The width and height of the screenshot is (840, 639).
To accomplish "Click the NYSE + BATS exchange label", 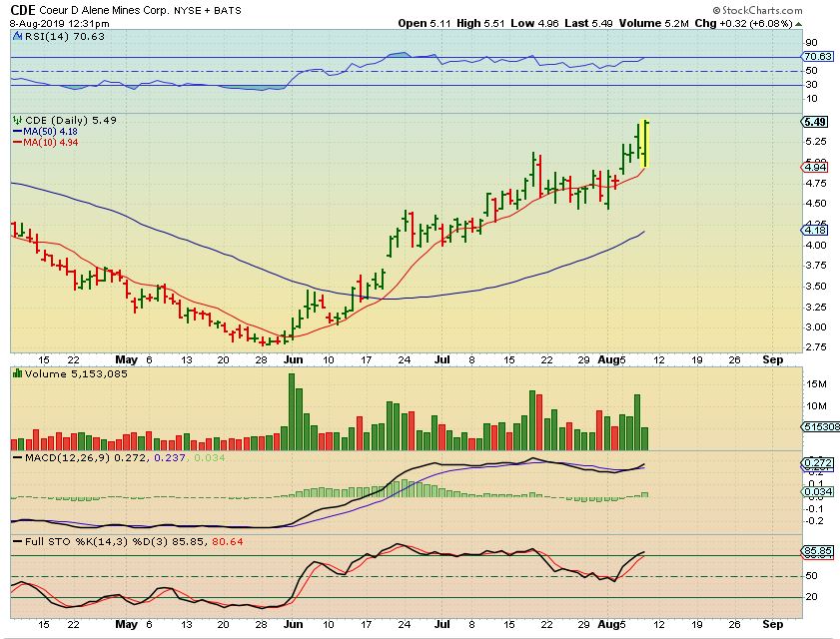I will click(208, 10).
